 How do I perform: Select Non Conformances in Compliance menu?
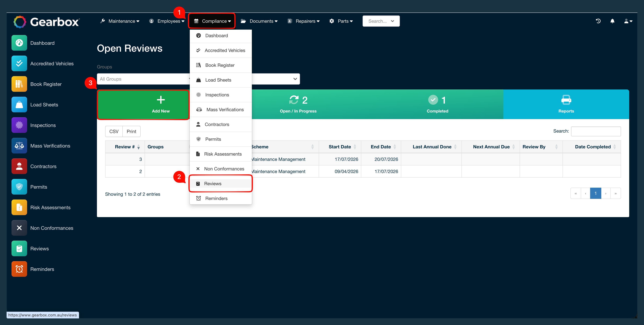[221, 169]
